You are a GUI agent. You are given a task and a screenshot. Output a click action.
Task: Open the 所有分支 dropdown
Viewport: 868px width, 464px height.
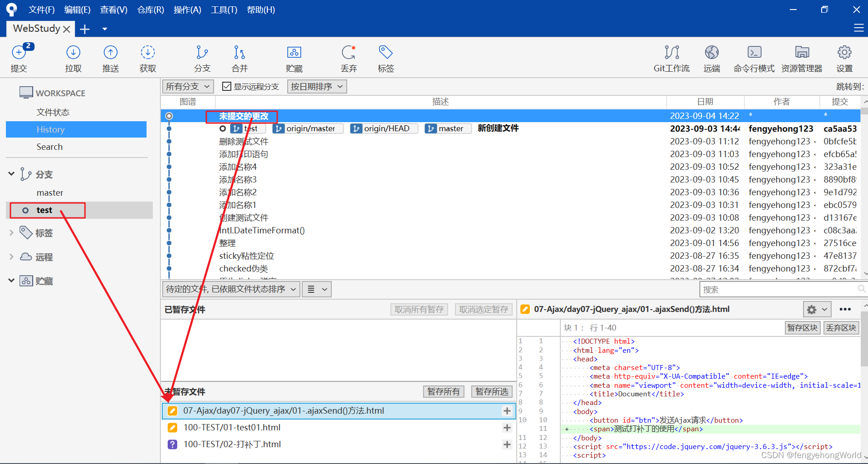click(188, 86)
